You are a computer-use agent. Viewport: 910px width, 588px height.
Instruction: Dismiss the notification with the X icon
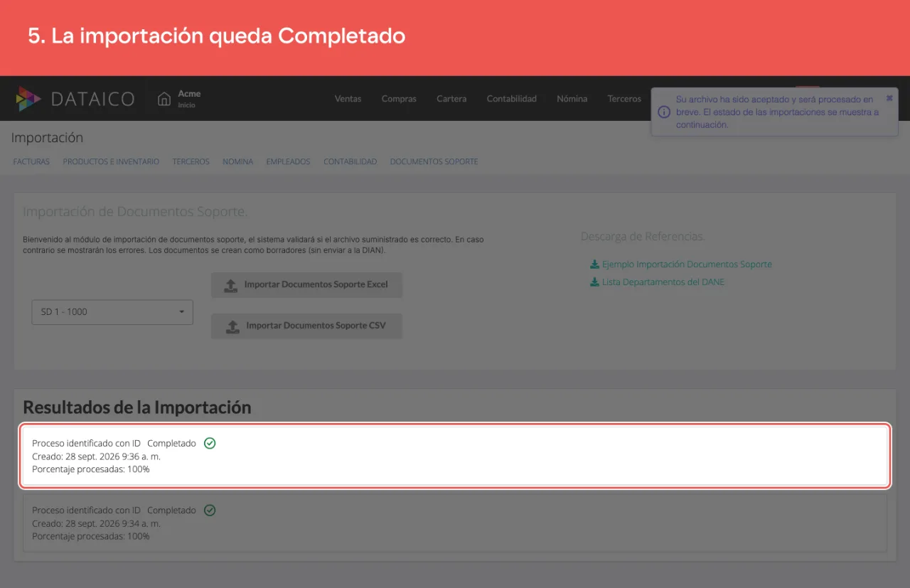tap(889, 98)
